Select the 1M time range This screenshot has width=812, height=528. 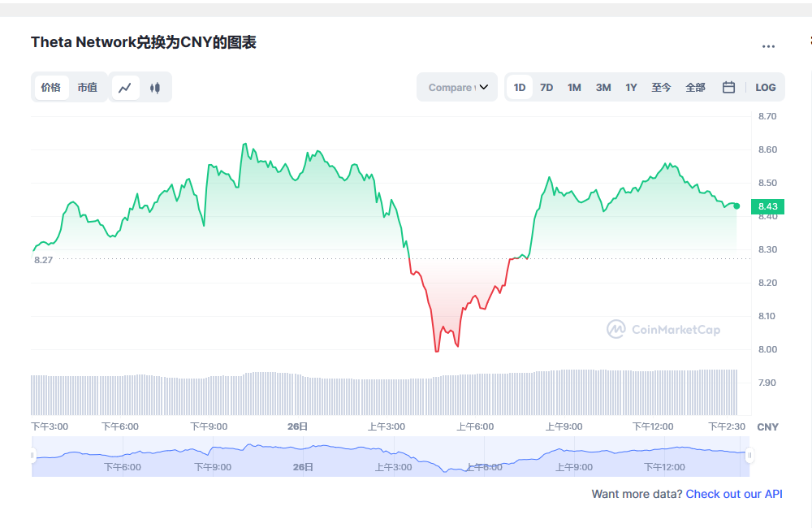point(574,88)
